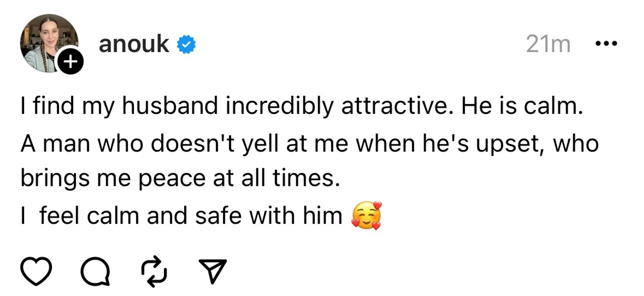Click 'I feel calm and safe with him'
Screen dimensions: 644x296
pos(181,215)
